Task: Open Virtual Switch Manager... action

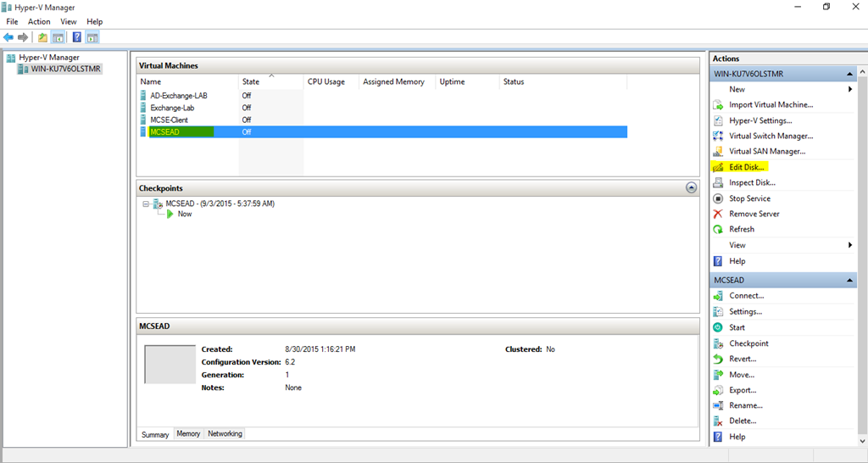Action: (x=771, y=136)
